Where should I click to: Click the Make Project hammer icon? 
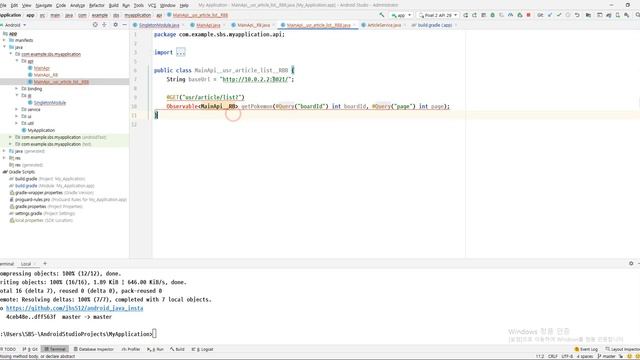tap(382, 15)
